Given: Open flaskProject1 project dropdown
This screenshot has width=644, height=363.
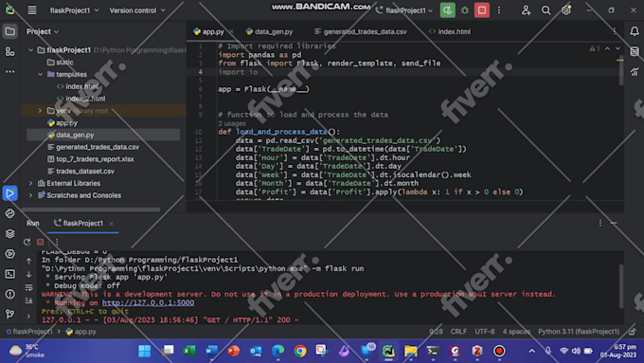Looking at the screenshot, I should (x=74, y=10).
